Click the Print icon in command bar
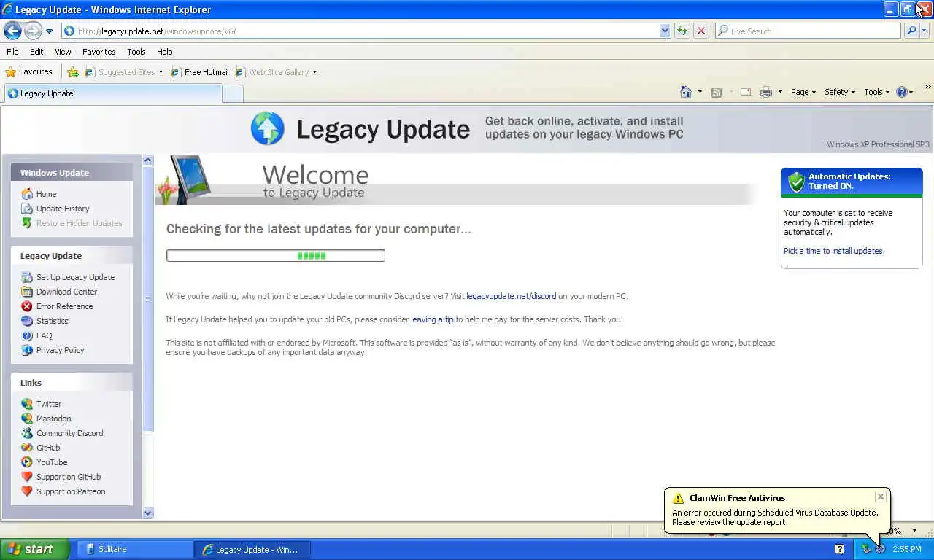 765,92
